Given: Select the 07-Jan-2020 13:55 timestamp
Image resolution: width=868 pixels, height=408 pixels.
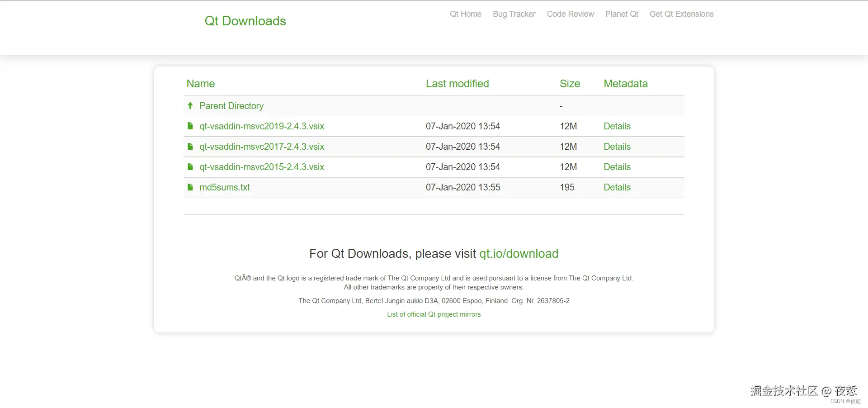Looking at the screenshot, I should tap(463, 187).
